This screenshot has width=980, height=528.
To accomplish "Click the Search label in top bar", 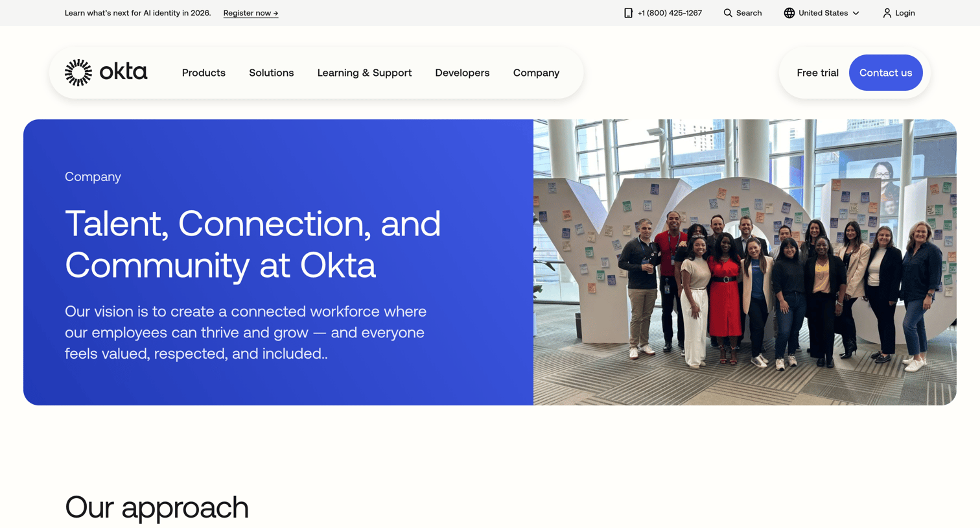I will click(x=749, y=13).
